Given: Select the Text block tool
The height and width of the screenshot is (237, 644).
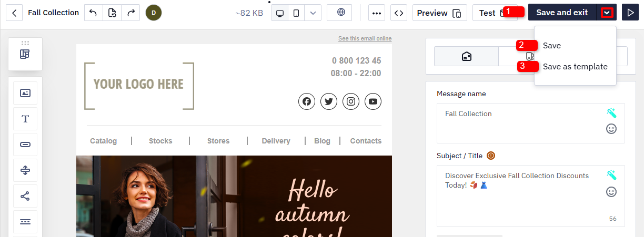Looking at the screenshot, I should [x=25, y=119].
